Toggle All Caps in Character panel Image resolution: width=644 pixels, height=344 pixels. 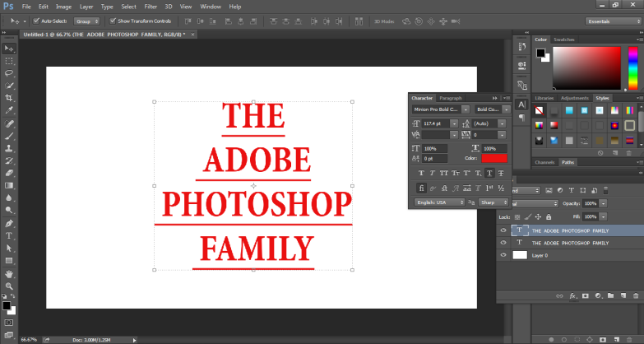(x=444, y=174)
